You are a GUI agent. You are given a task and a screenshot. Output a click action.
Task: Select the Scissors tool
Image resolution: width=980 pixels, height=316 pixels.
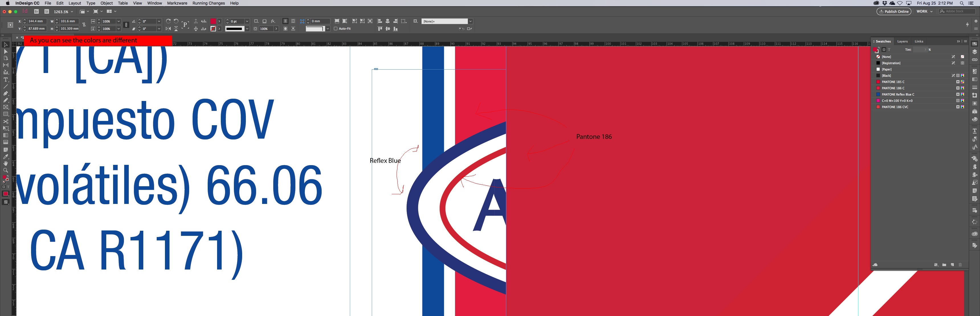tap(6, 121)
